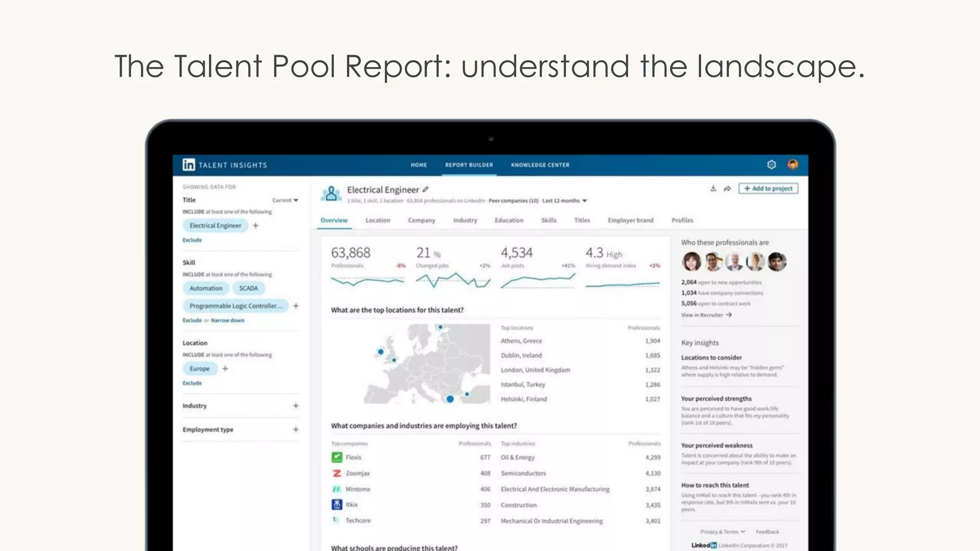Open the Last 12 months dropdown
This screenshot has height=551, width=980.
[565, 201]
